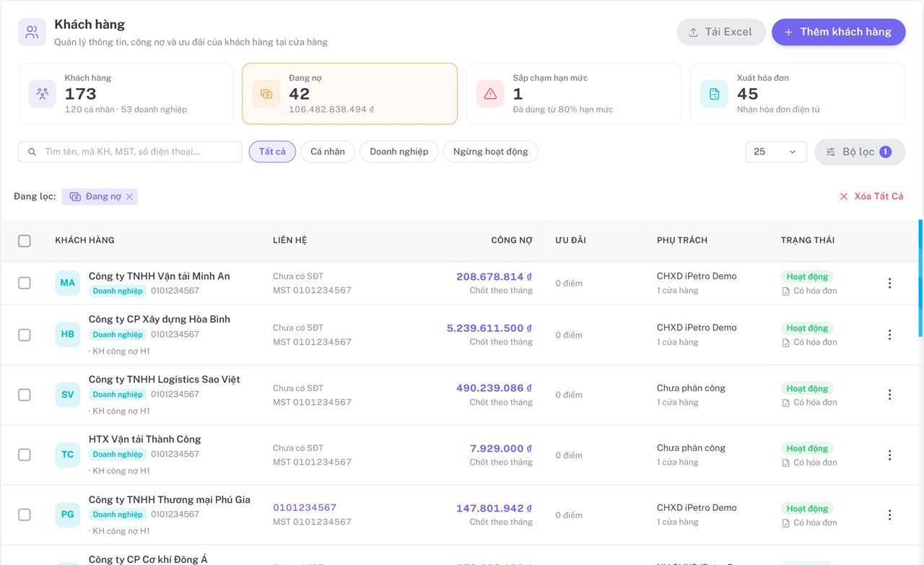Click the debt amount 208.678.814 đ

pos(494,276)
